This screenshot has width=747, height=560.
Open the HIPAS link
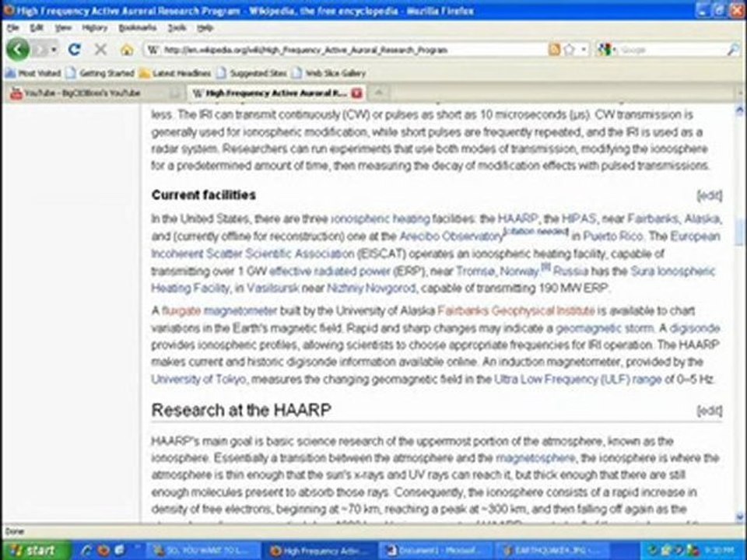coord(578,219)
